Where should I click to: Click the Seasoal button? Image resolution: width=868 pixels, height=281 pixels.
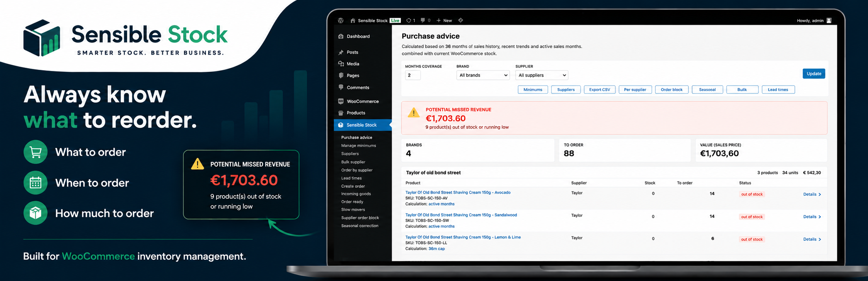click(x=707, y=89)
